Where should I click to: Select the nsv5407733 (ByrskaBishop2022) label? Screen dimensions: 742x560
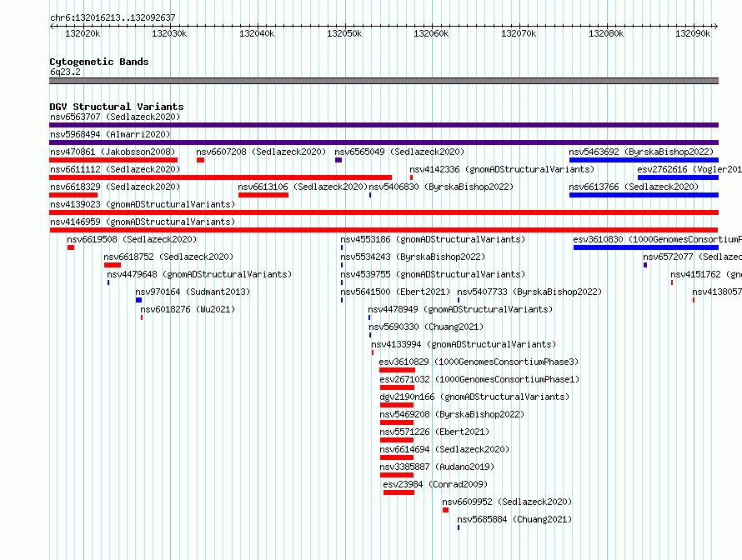[x=529, y=292]
